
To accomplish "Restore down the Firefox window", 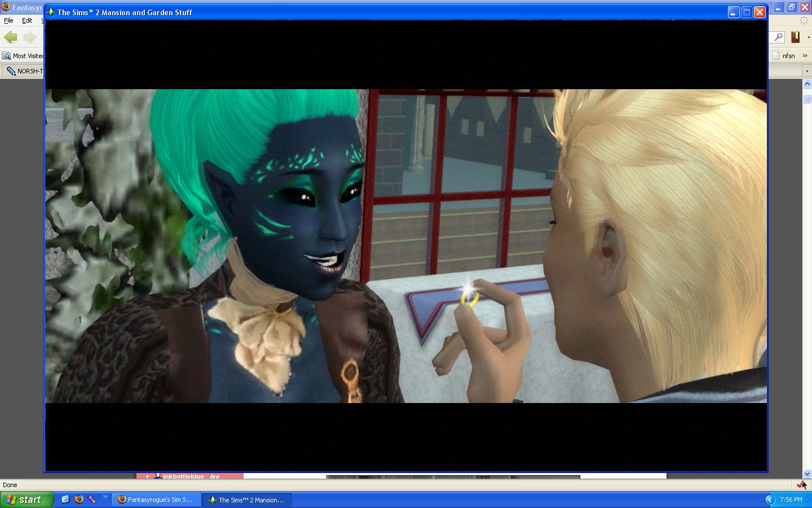I will [792, 7].
